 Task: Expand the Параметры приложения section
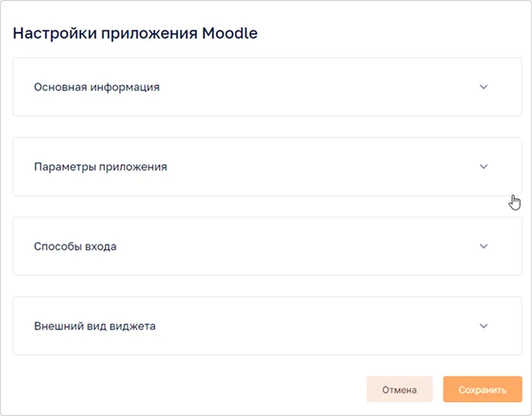256,166
